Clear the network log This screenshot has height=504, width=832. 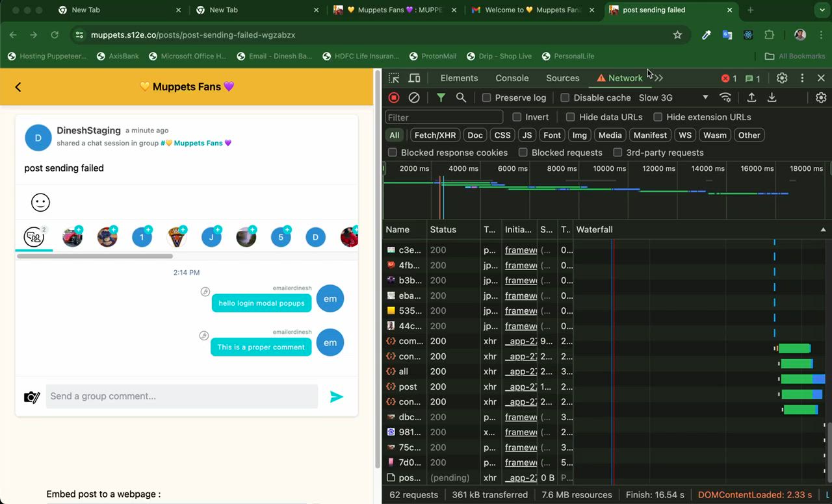[414, 97]
